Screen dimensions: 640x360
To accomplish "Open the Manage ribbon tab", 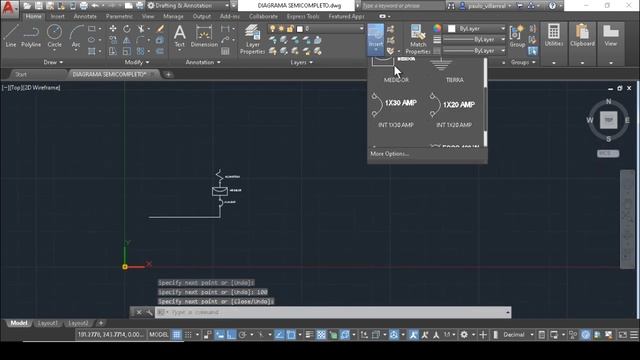I will [x=173, y=16].
